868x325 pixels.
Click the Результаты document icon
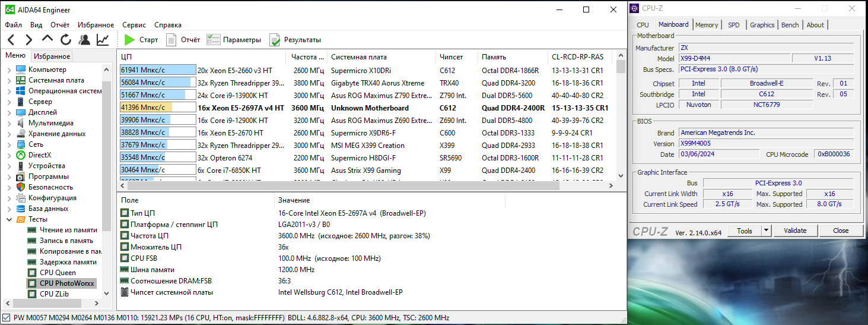[x=275, y=40]
